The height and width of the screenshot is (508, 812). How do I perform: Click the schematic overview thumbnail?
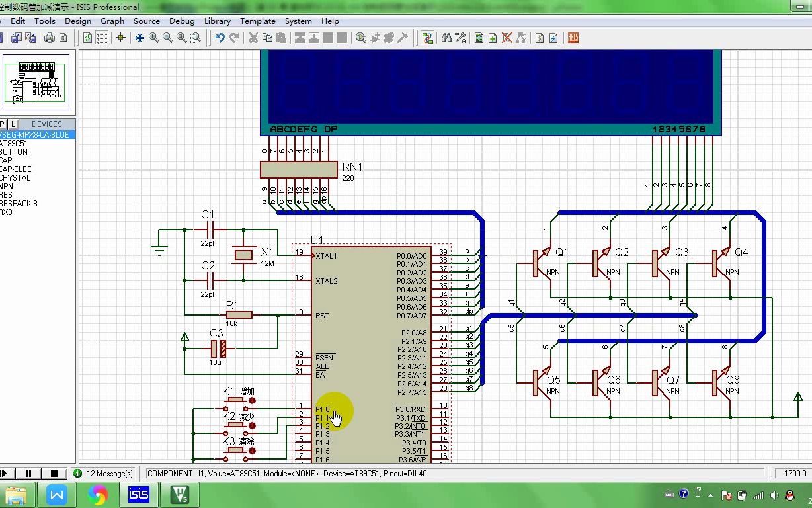[x=36, y=82]
